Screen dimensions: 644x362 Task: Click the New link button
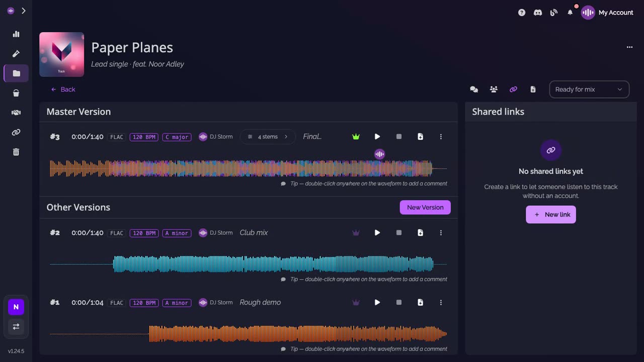click(551, 215)
